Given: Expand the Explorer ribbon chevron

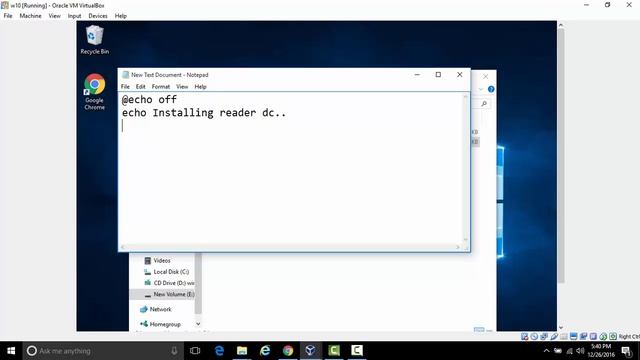Looking at the screenshot, I should 481,89.
